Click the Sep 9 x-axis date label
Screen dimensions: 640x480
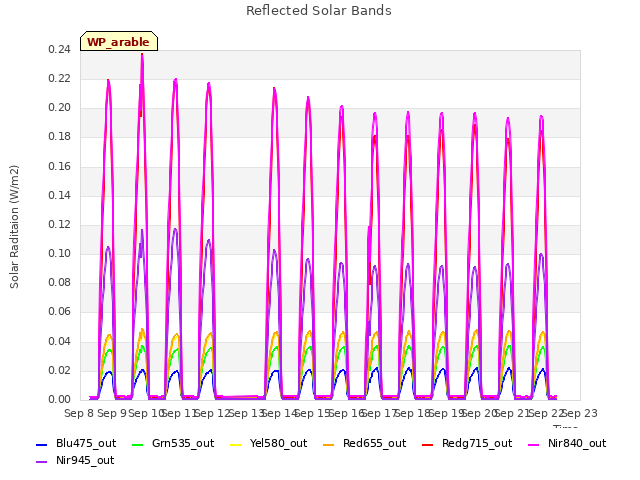point(112,413)
